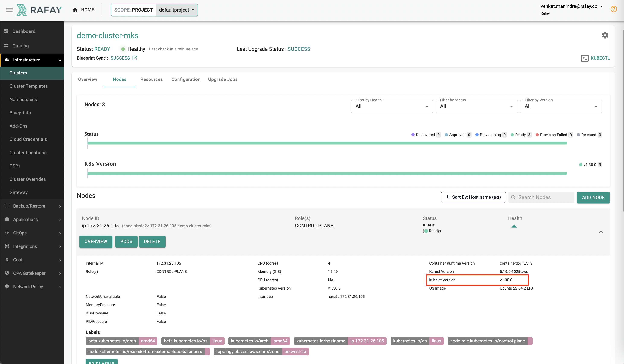Collapse the Infrastructure menu chevron

60,60
